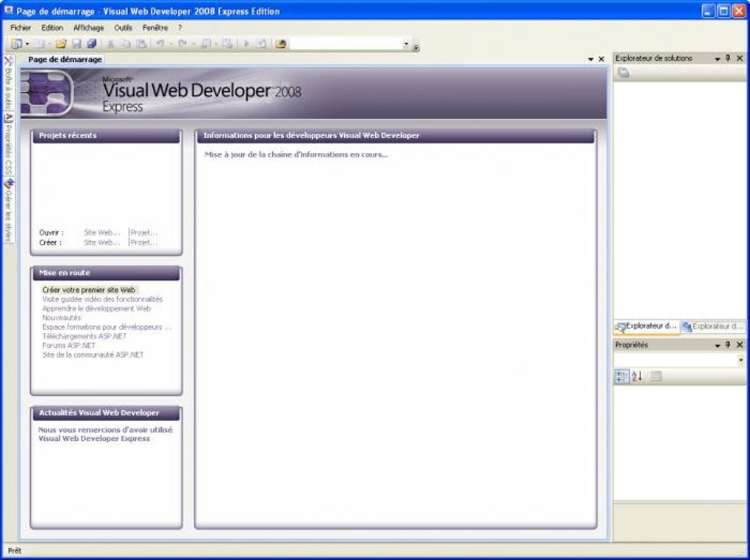The image size is (750, 560).
Task: Click the Redo arrow icon
Action: [x=182, y=44]
